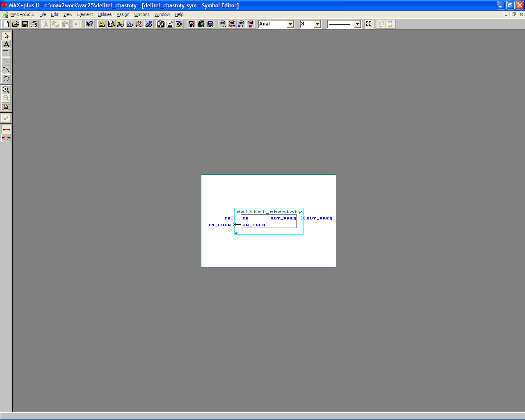Open the Element menu

(x=85, y=14)
